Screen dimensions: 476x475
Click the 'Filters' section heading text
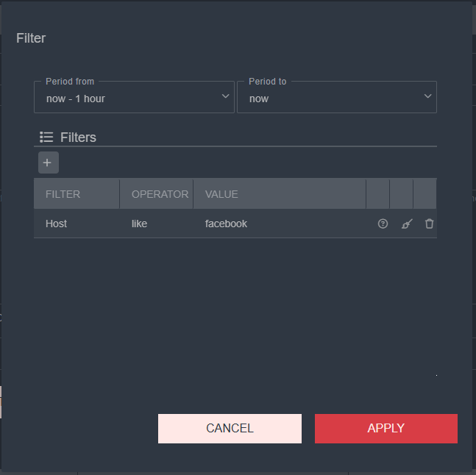click(x=78, y=137)
